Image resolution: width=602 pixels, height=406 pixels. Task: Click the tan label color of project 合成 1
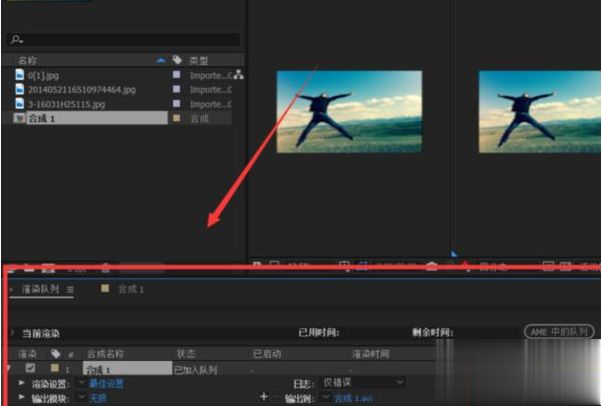177,118
